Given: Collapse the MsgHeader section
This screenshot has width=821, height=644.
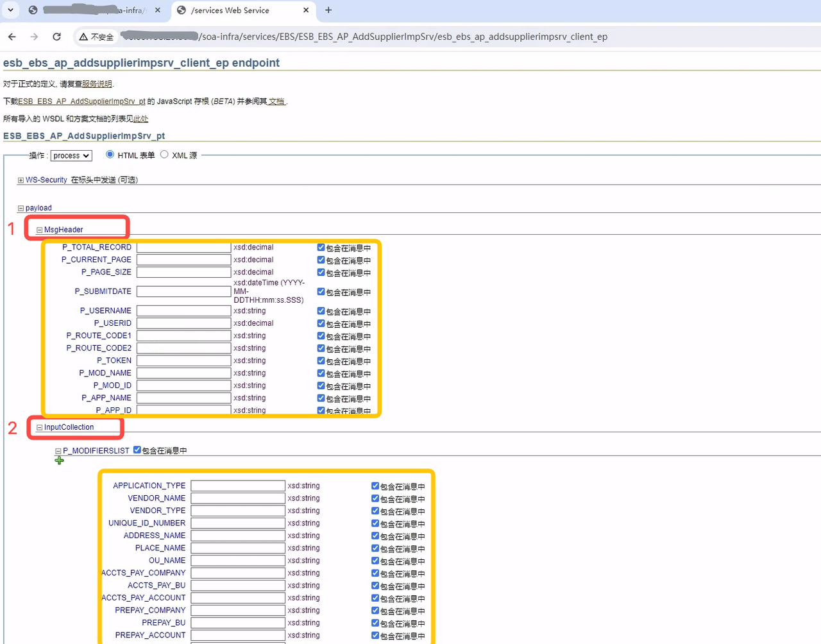Looking at the screenshot, I should coord(39,230).
